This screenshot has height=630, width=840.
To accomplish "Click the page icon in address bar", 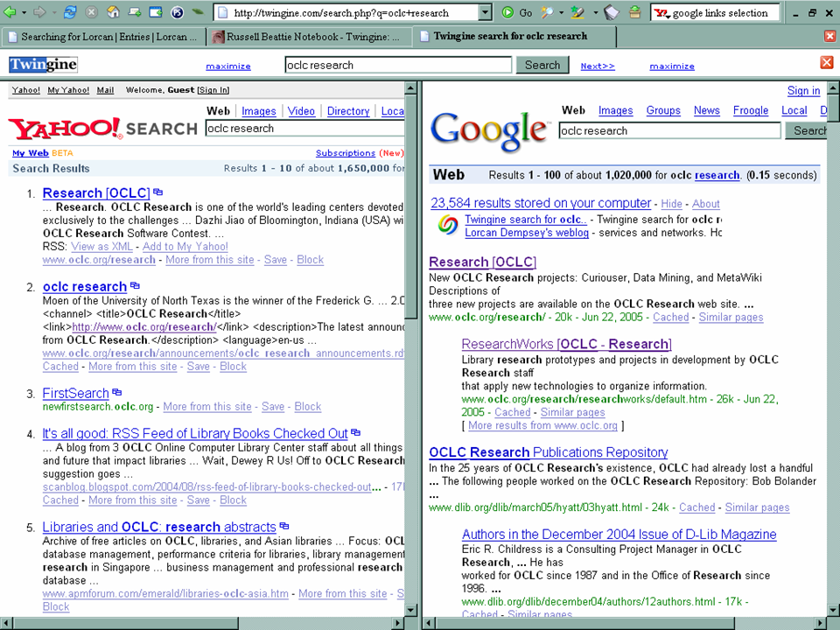I will (223, 12).
